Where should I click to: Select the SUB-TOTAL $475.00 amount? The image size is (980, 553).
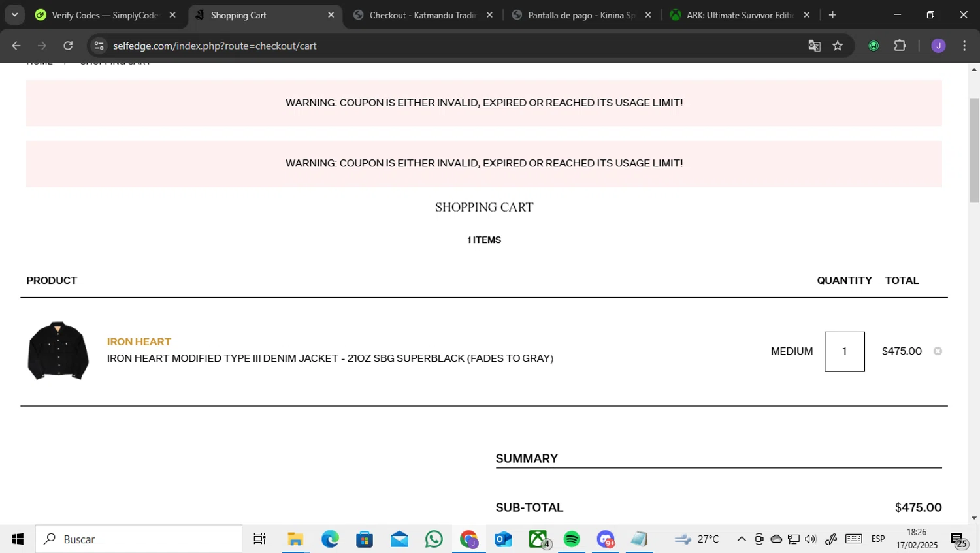[x=918, y=507]
